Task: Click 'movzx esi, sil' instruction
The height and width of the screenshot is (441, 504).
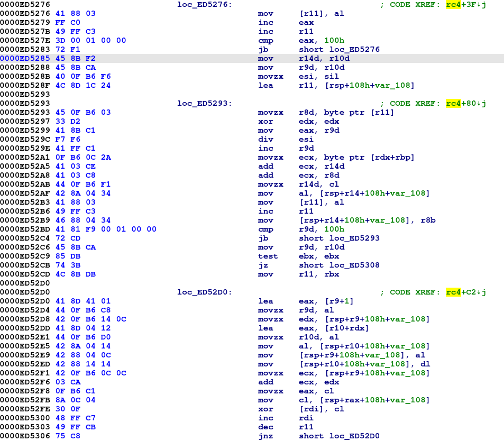Action: 298,77
